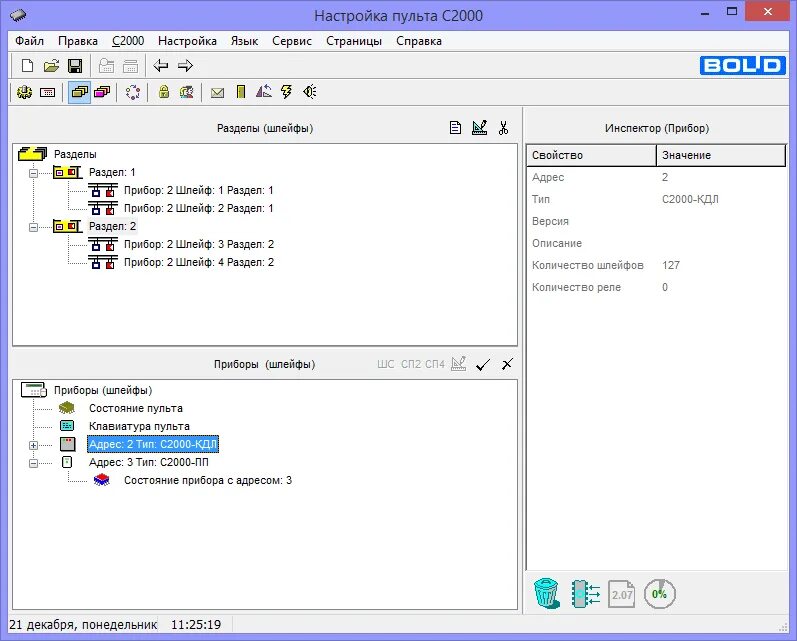Screen dimensions: 797x641
Task: Click the document icon above sections tree
Action: pyautogui.click(x=455, y=128)
